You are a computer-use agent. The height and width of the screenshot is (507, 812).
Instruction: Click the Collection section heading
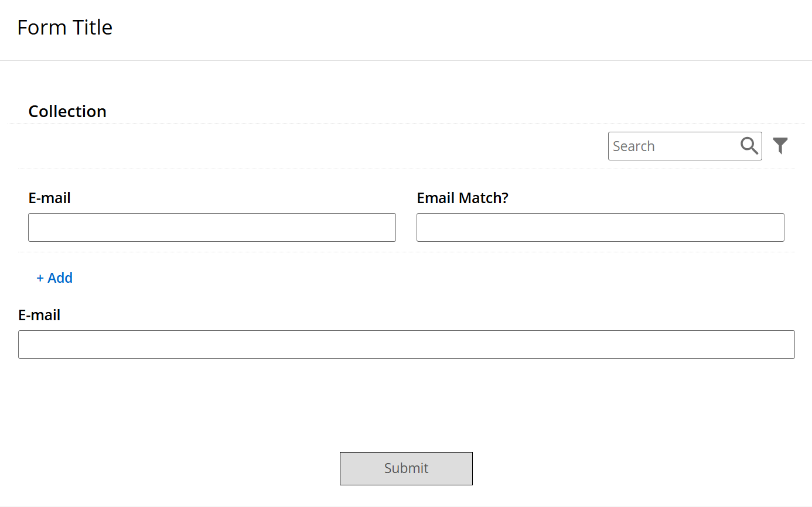click(x=67, y=111)
